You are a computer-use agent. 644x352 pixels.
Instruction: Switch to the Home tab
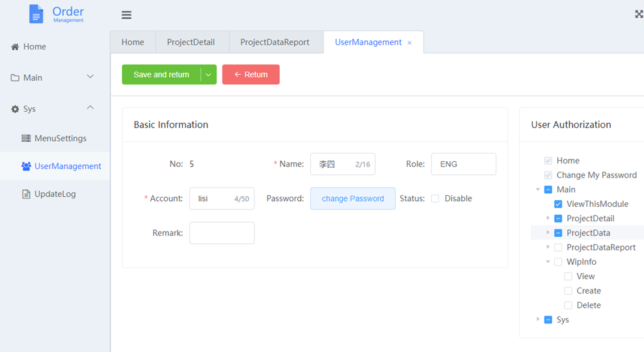[x=133, y=42]
